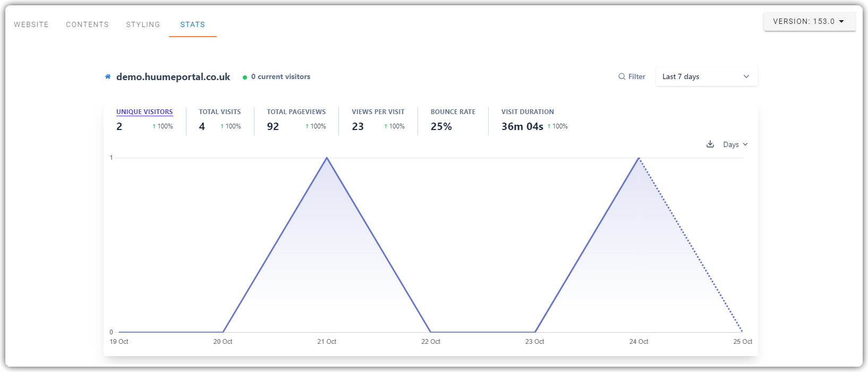Switch to the CONTENTS tab
Image resolution: width=868 pixels, height=372 pixels.
coord(87,24)
